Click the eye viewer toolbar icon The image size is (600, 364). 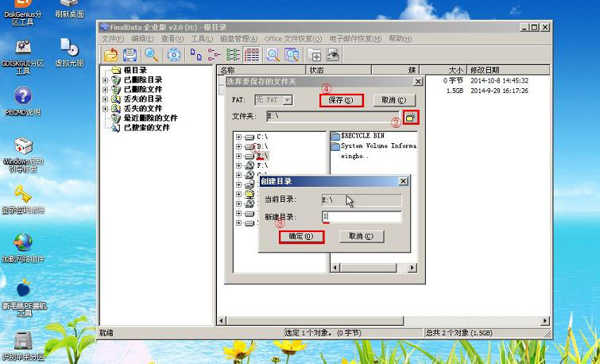(x=333, y=55)
